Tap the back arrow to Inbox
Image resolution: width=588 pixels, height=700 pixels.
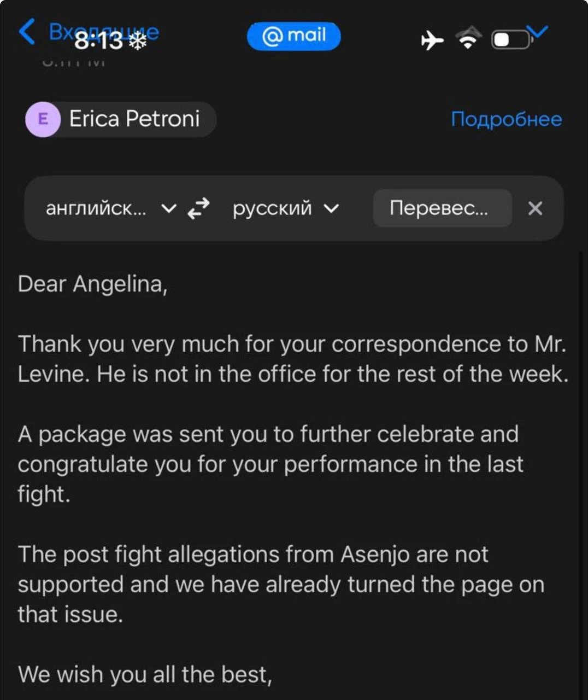tap(27, 31)
